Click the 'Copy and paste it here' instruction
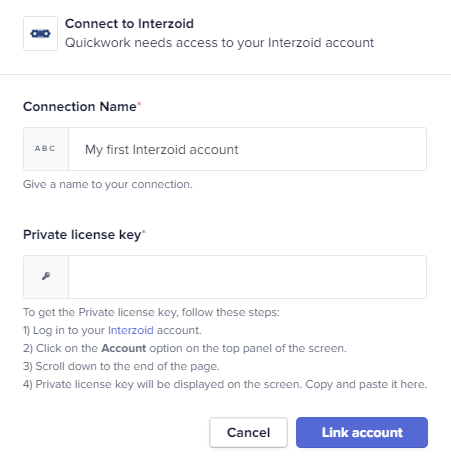This screenshot has width=451, height=465. point(366,384)
